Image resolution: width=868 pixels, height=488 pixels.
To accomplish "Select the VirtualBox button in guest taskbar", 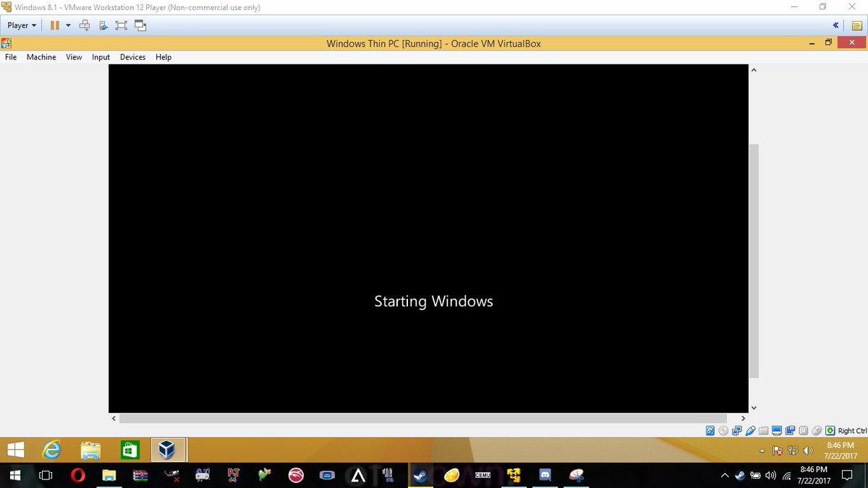I will coord(169,450).
